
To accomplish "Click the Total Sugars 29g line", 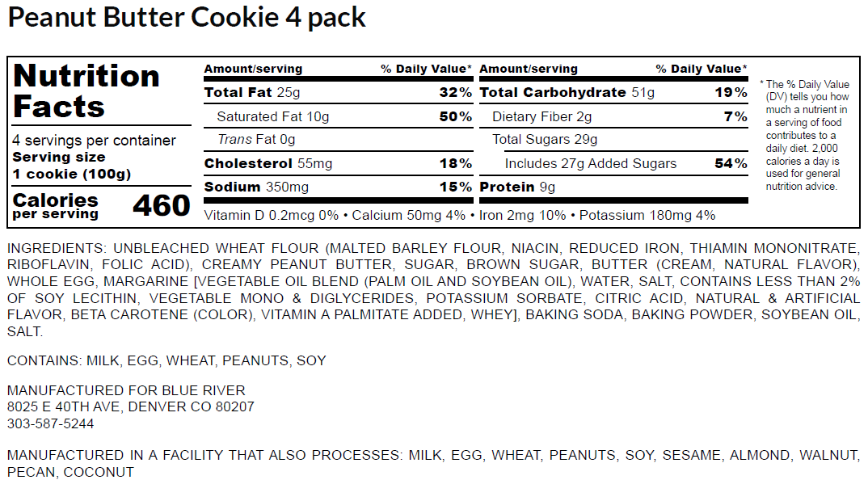I will coord(545,141).
